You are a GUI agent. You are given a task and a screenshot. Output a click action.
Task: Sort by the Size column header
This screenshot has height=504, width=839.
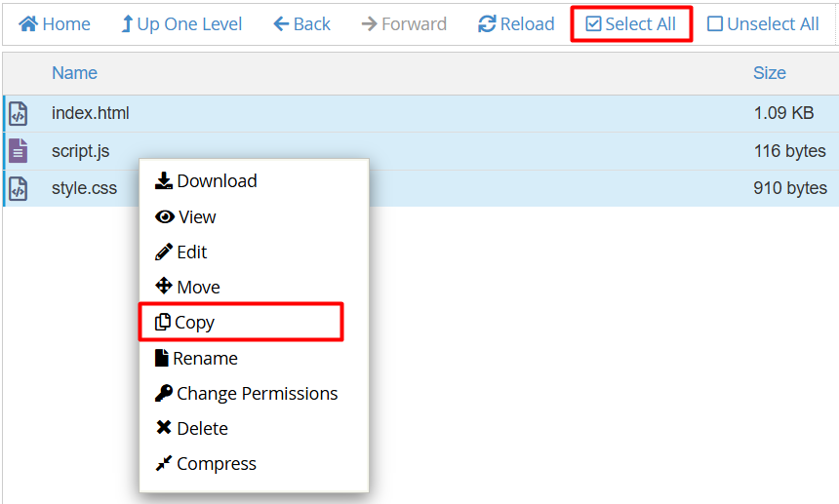pyautogui.click(x=770, y=73)
